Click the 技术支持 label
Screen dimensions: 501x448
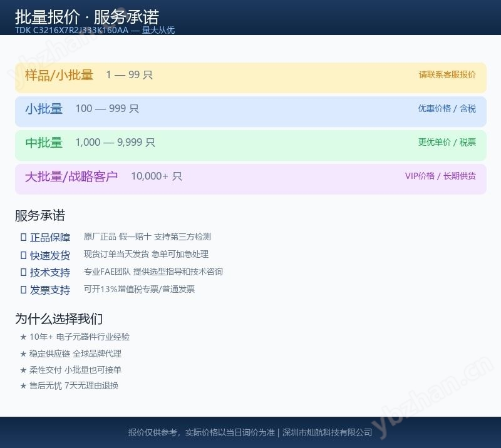pyautogui.click(x=50, y=273)
